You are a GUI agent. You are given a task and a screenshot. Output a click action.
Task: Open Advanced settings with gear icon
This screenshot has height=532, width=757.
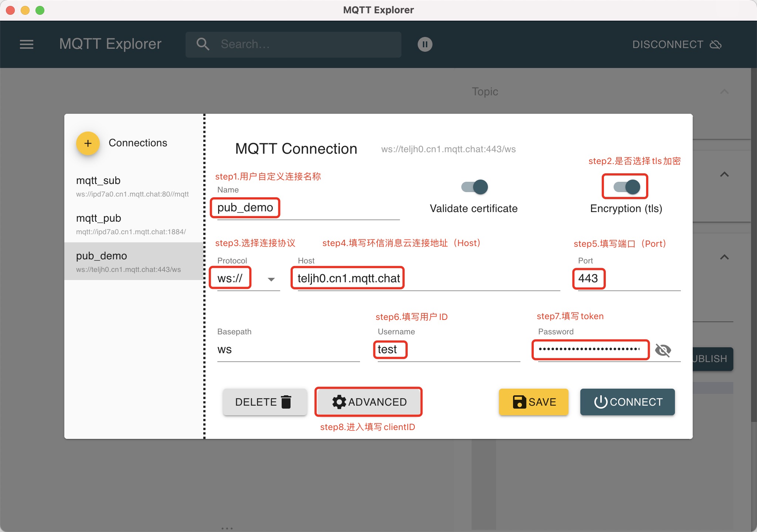pyautogui.click(x=369, y=402)
